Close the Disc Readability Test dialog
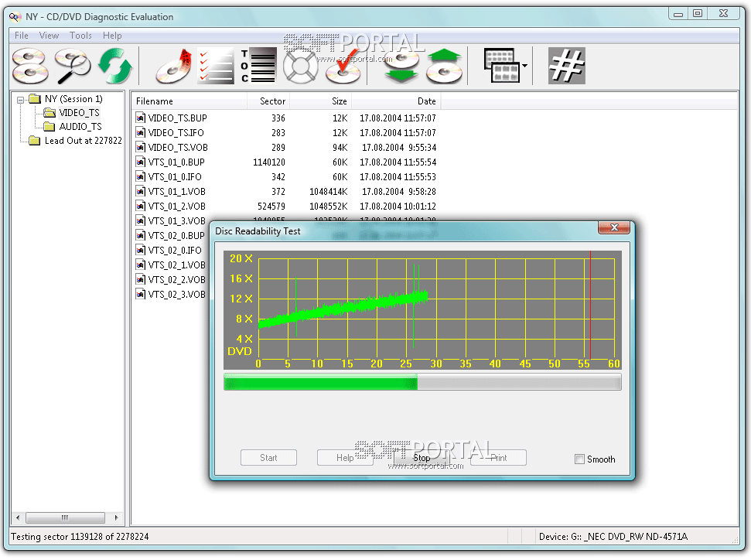This screenshot has height=560, width=751. 614,228
